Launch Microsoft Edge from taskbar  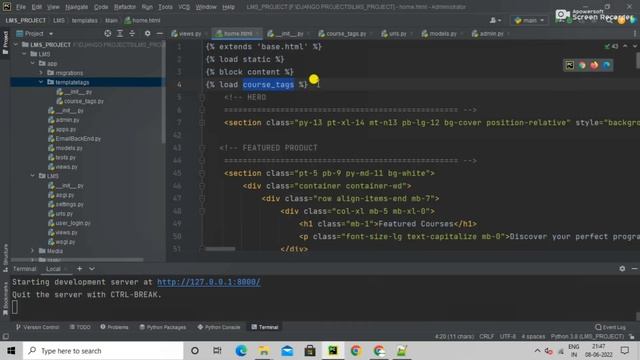click(x=241, y=351)
